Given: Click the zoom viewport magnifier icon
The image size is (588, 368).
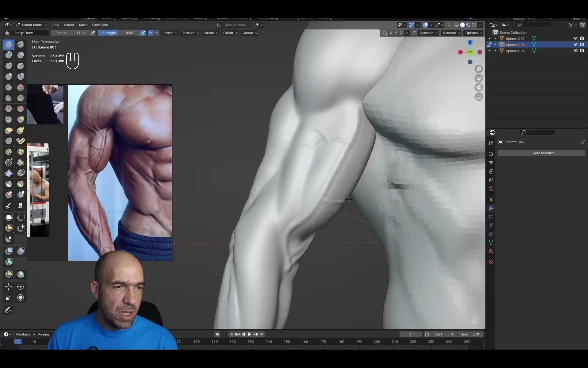Looking at the screenshot, I should [478, 69].
